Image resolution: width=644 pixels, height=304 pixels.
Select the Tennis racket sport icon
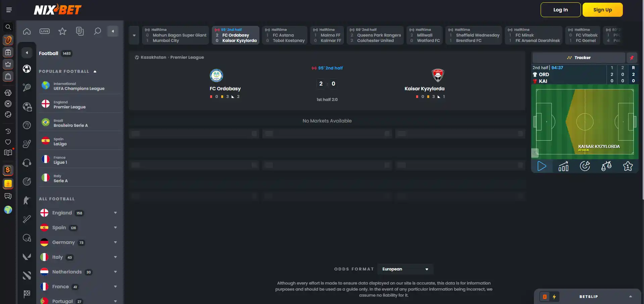click(x=27, y=88)
